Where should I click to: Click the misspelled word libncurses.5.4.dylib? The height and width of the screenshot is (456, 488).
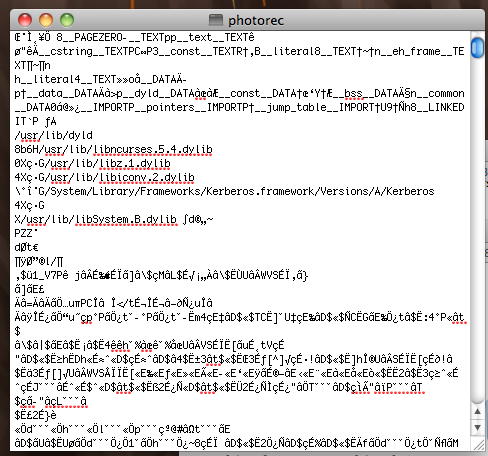152,149
